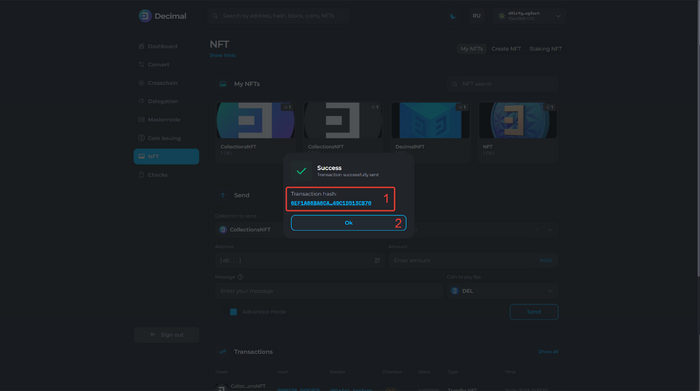Switch to My NFTs tab
The height and width of the screenshot is (391, 700).
(x=471, y=49)
